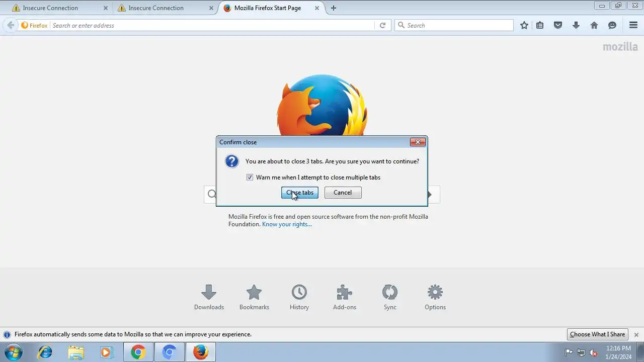Open the Hello chat smiley icon

pyautogui.click(x=612, y=25)
